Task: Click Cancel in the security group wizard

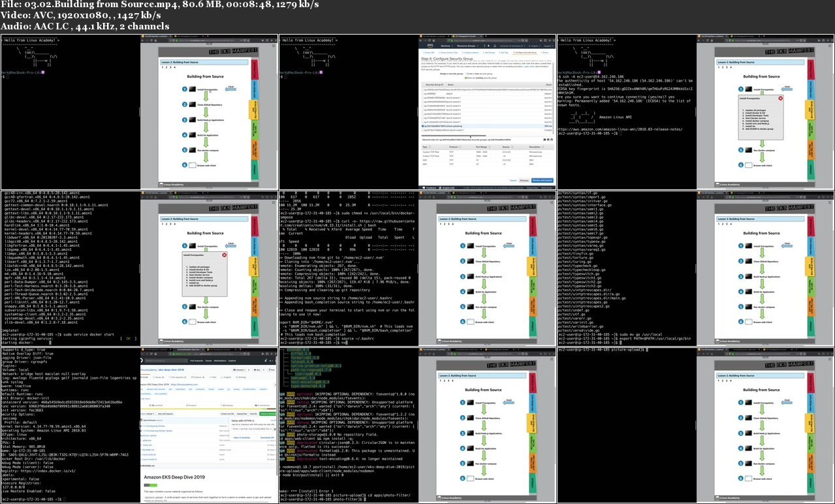Action: 513,180
